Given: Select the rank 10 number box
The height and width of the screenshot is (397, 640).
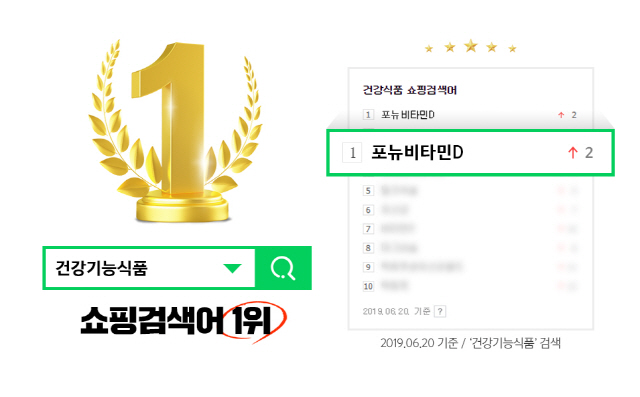Looking at the screenshot, I should [x=368, y=286].
